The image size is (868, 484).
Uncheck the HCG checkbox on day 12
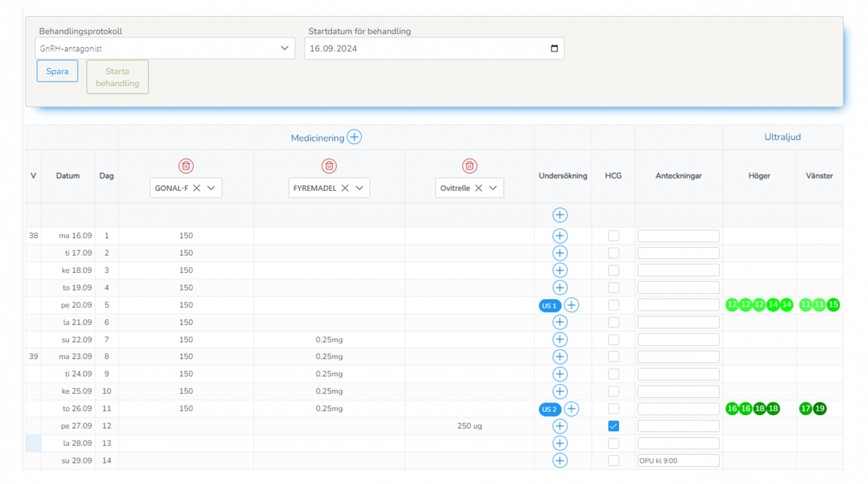[613, 426]
